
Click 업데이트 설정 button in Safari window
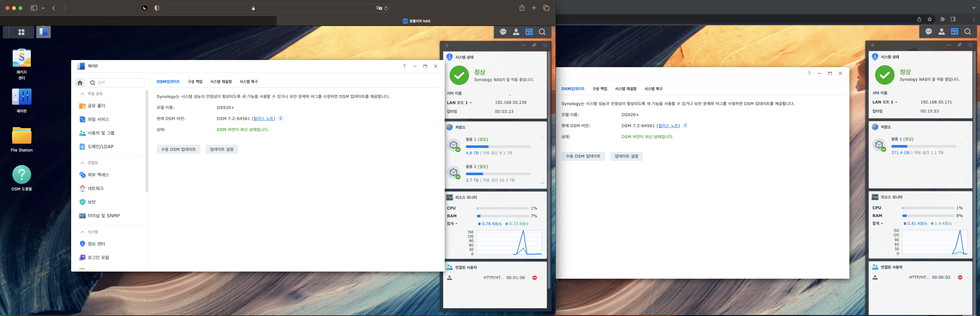point(222,149)
